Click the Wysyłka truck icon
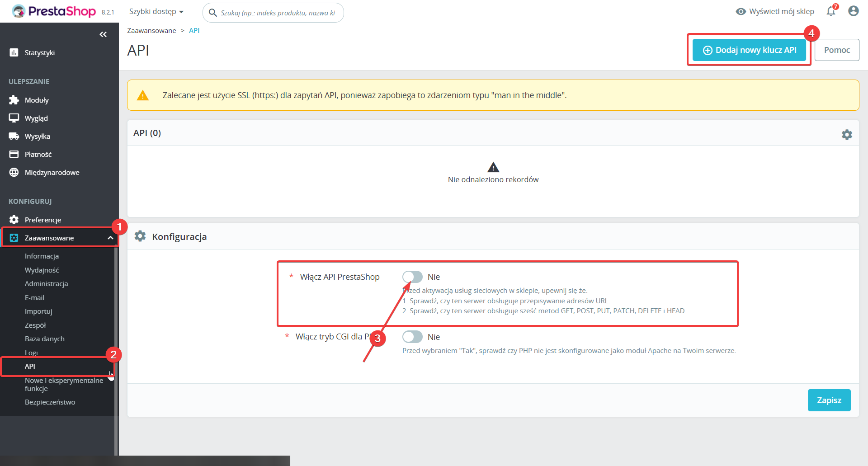868x466 pixels. (14, 136)
